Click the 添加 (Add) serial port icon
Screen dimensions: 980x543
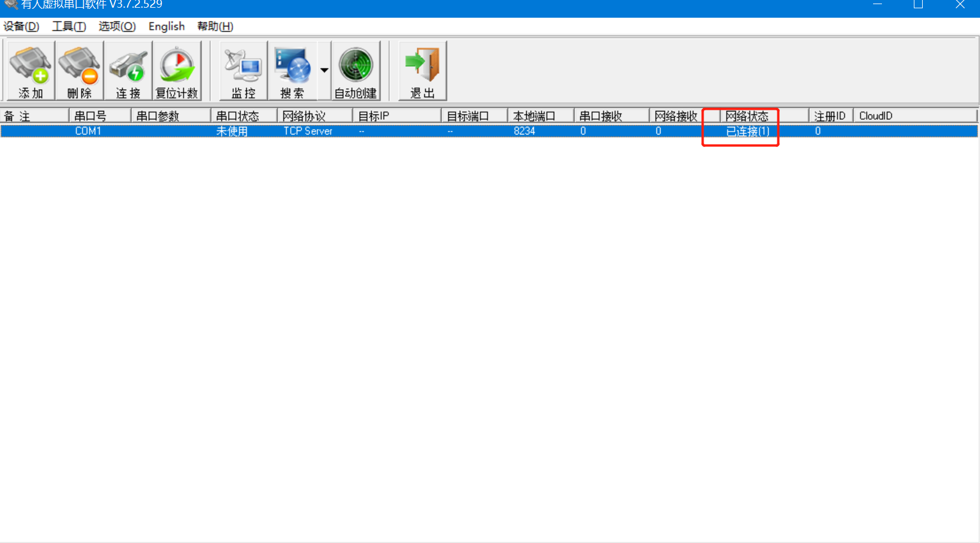(x=31, y=70)
